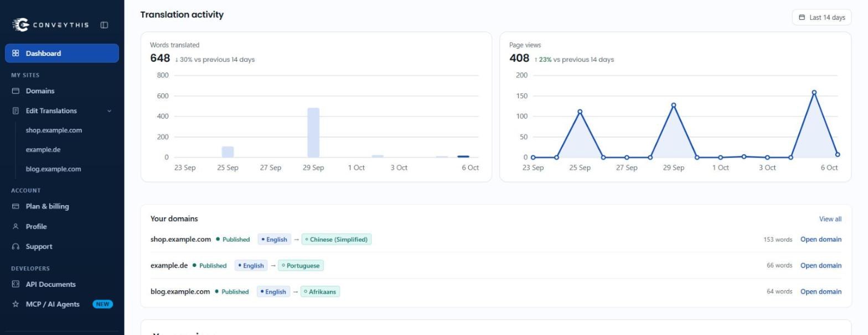The image size is (868, 335).
Task: Click the Translation activity heading
Action: coord(182,14)
